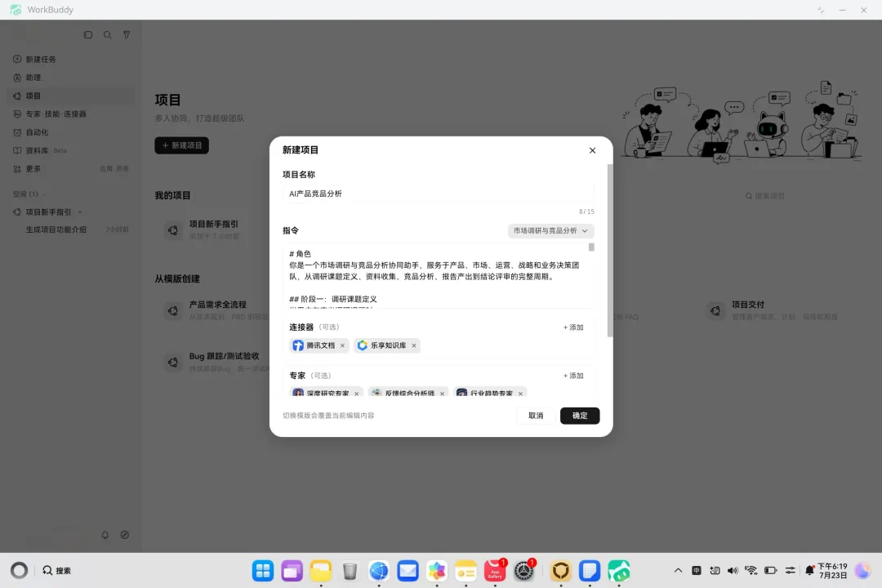Remove the 深度研究专家 expert tag

(x=357, y=394)
